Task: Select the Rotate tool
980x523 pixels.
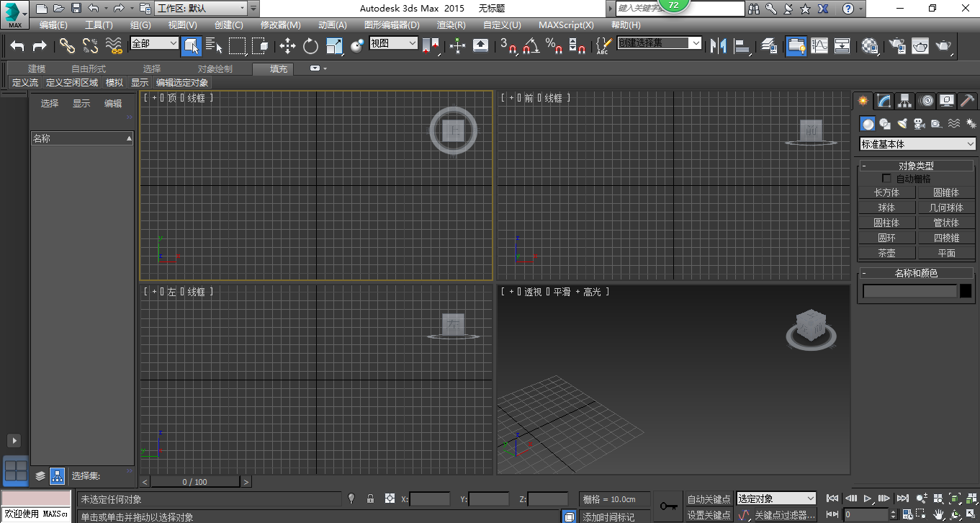Action: 310,46
